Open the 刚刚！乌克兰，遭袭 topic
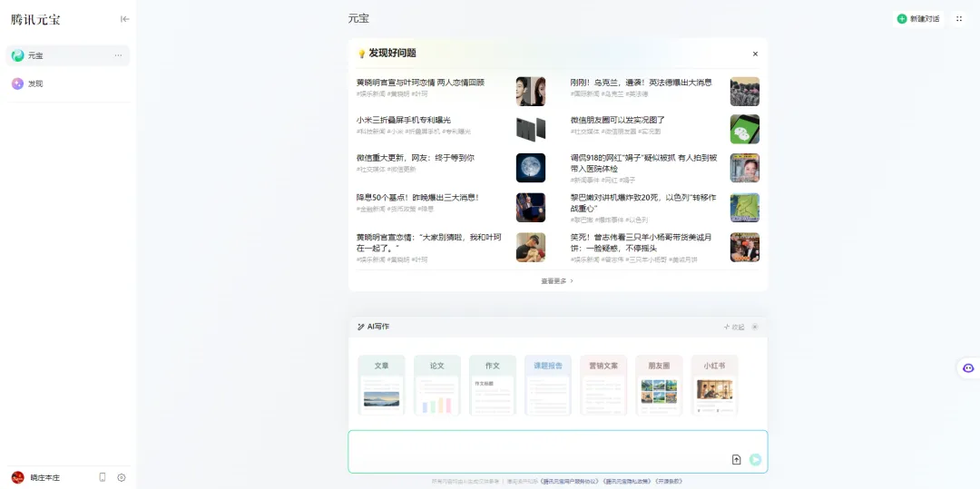980x489 pixels. [642, 83]
